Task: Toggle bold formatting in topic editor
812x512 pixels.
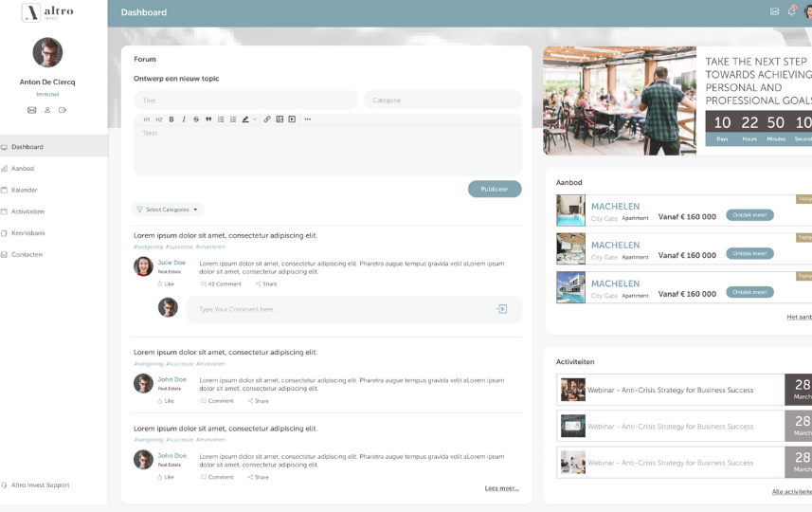Action: click(171, 119)
